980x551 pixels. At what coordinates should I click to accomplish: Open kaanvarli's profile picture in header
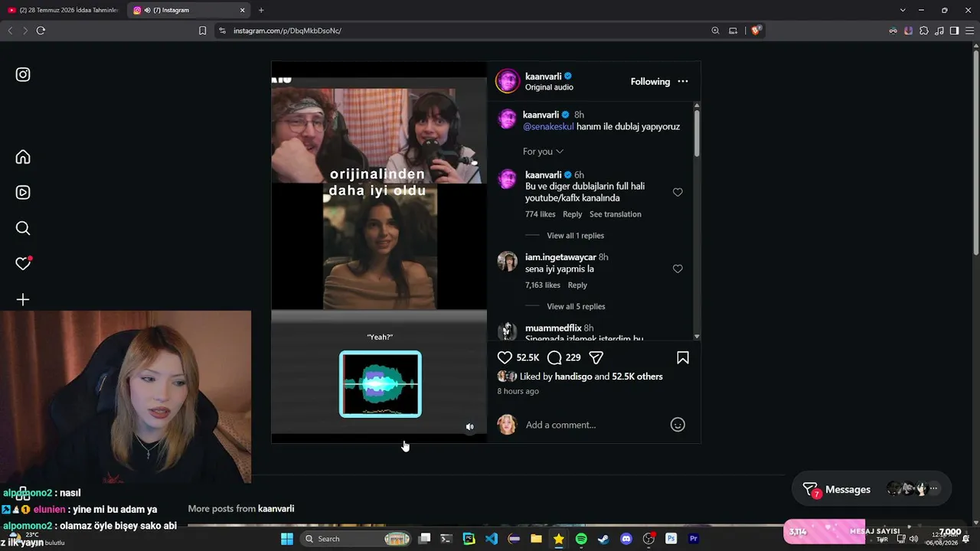click(x=508, y=81)
